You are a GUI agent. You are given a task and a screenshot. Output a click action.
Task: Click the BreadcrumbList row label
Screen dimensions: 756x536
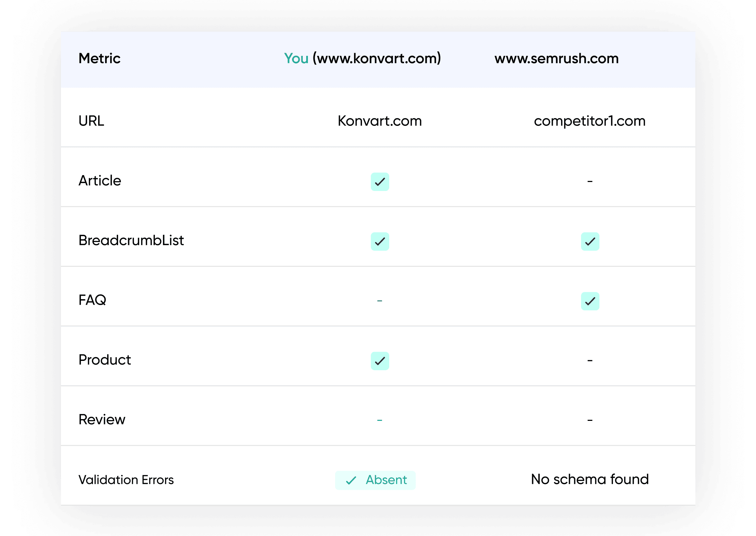131,240
